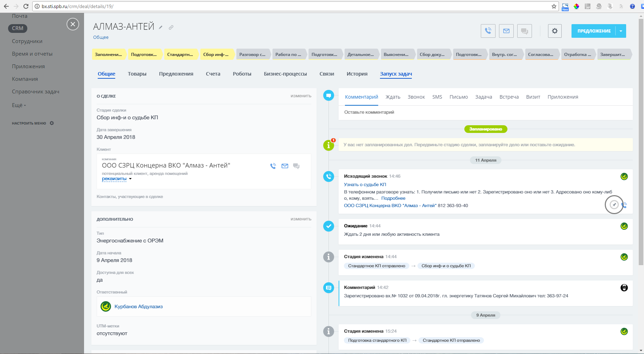Switch to the Счета tab
The height and width of the screenshot is (354, 644).
(213, 74)
